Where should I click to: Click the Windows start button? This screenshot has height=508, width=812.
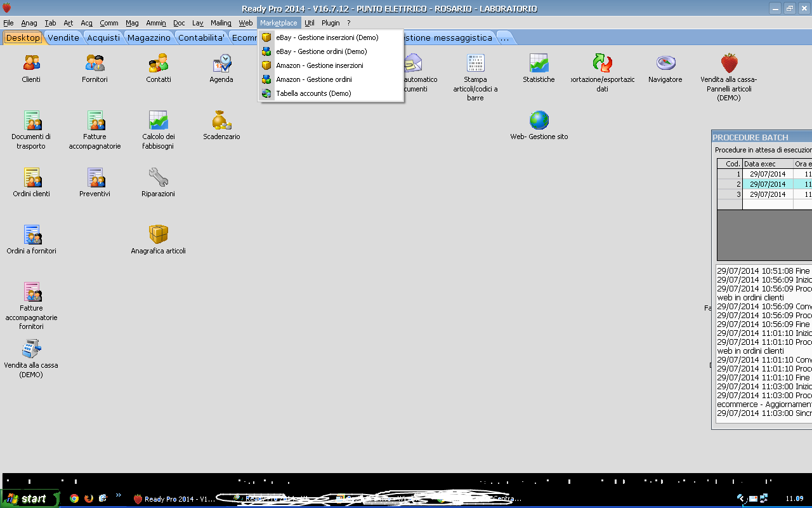click(29, 498)
